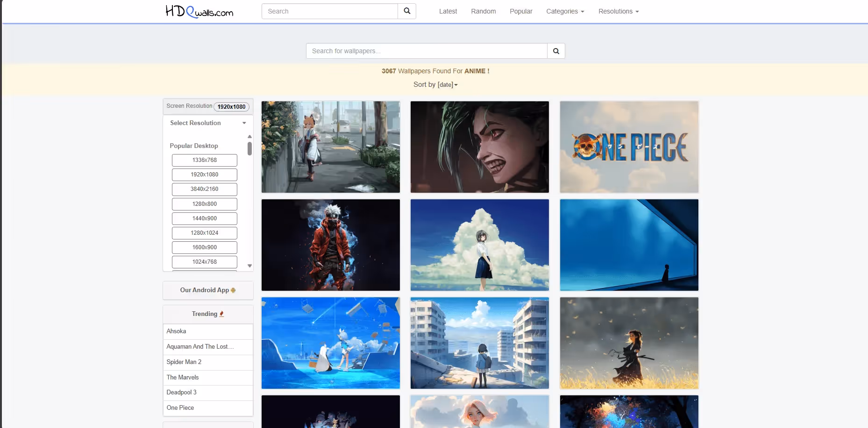Go to the Latest wallpapers page
The image size is (868, 428).
pos(448,11)
